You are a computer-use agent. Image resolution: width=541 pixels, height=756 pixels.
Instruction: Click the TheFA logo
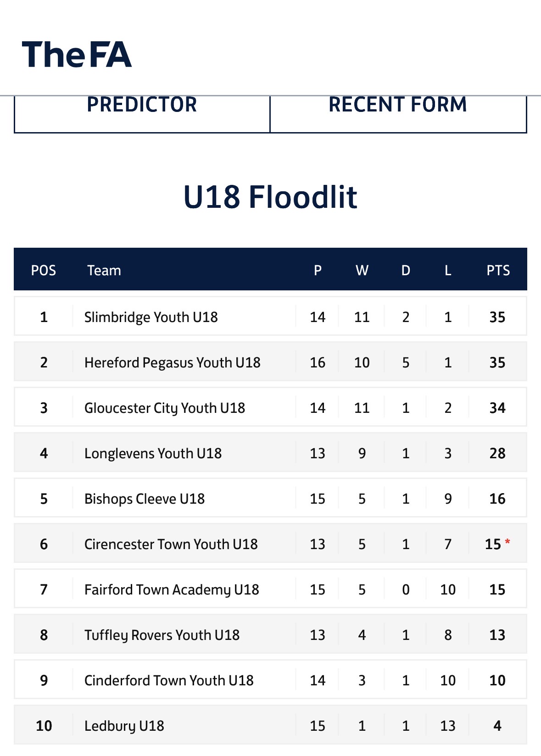[77, 54]
